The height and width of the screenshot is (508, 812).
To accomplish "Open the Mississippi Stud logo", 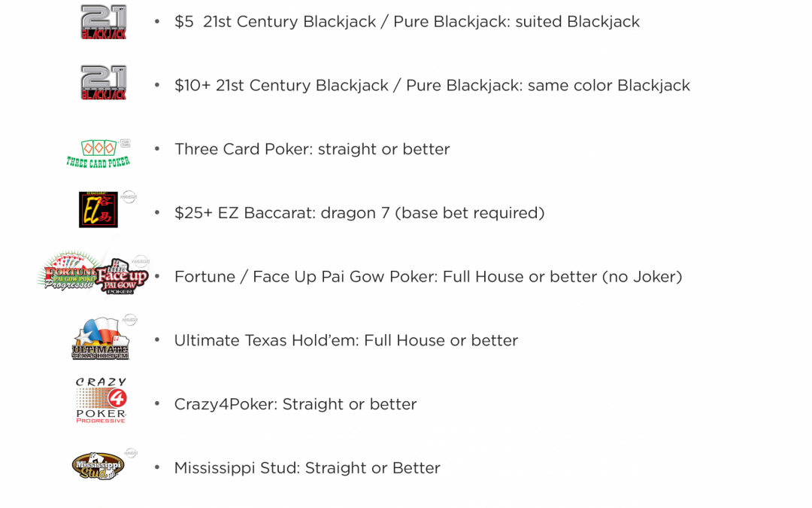I will pyautogui.click(x=98, y=466).
